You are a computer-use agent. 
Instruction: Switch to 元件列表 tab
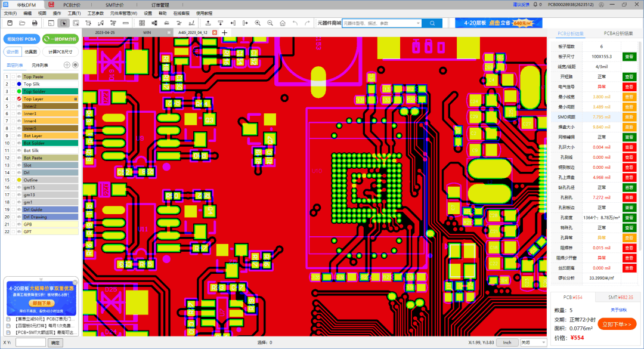pos(40,66)
